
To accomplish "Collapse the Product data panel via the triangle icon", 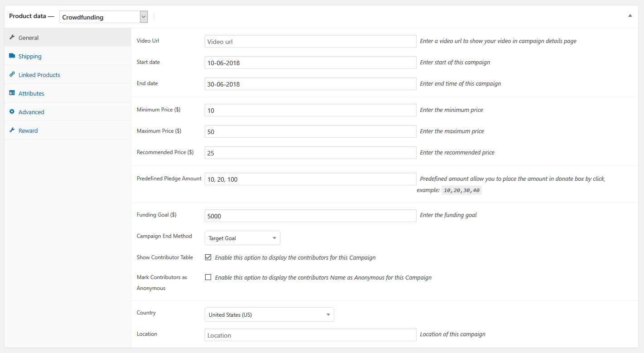I will tap(630, 15).
